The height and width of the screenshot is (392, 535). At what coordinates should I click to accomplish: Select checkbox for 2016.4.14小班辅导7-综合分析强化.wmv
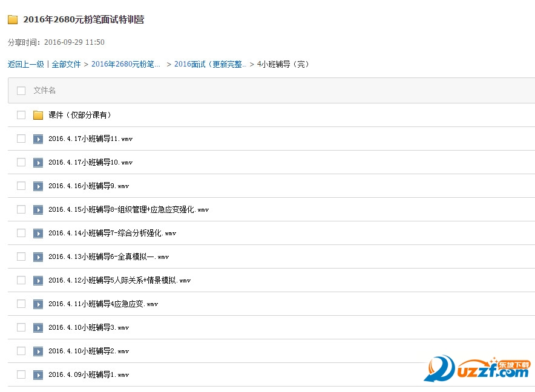(x=21, y=233)
